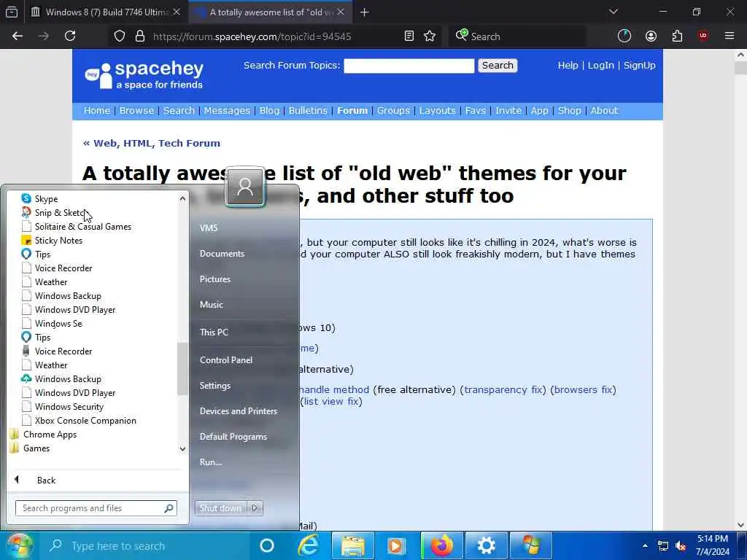Open the browsers fix link

(x=583, y=389)
